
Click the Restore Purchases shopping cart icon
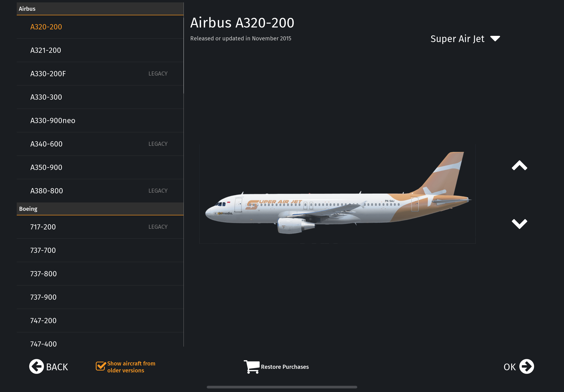pos(251,367)
